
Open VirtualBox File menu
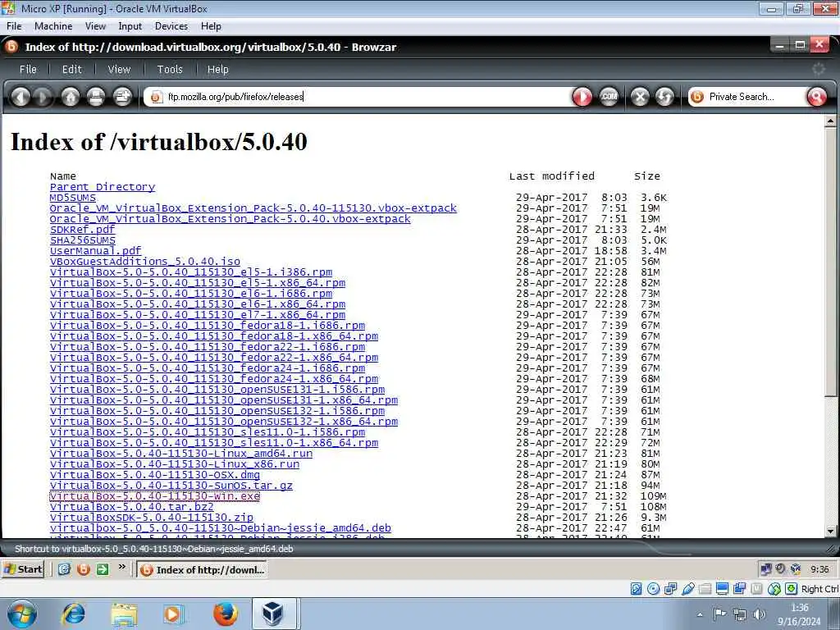[x=14, y=26]
